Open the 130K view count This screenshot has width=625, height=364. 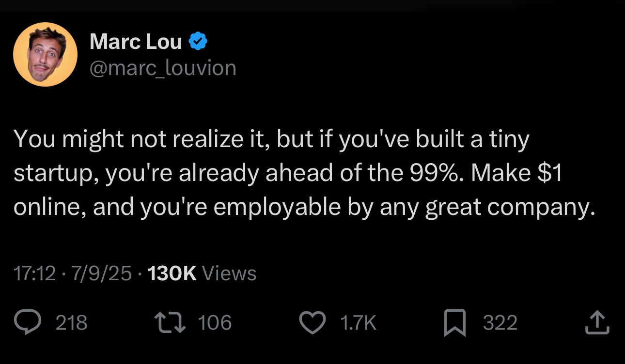(171, 273)
